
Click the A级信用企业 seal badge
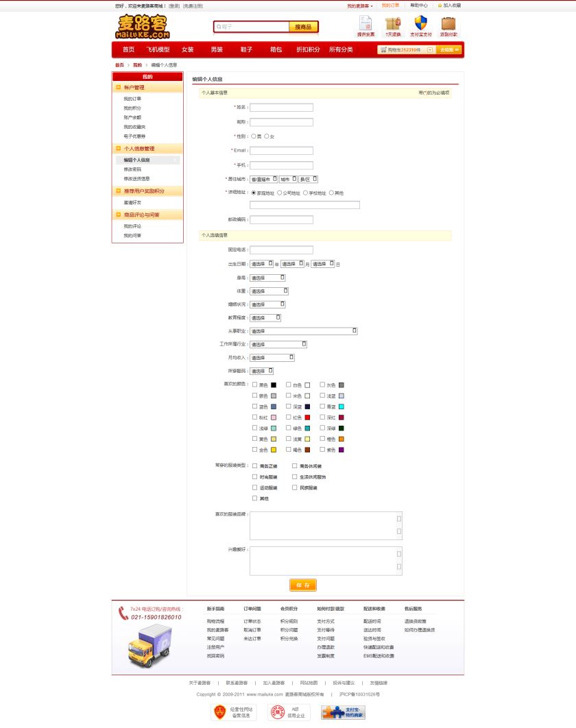[x=289, y=712]
